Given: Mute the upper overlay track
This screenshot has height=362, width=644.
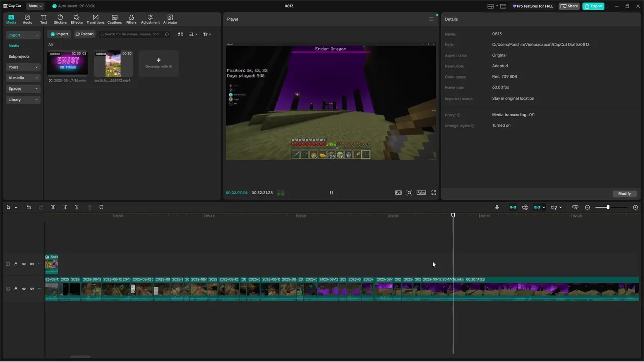Looking at the screenshot, I should [32, 264].
